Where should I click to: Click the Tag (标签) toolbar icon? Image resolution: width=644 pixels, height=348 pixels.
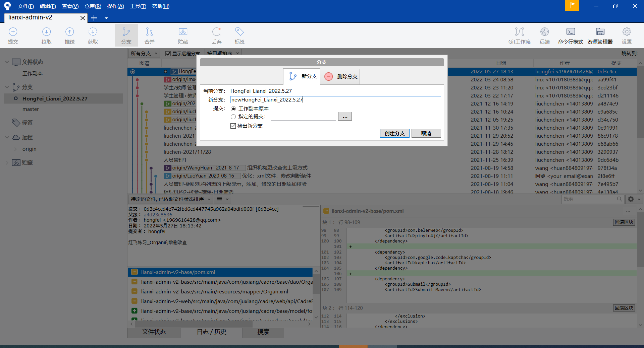tap(239, 36)
